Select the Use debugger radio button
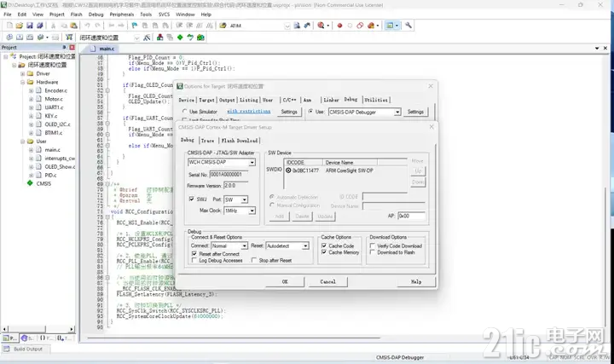This screenshot has height=364, width=614. point(310,112)
